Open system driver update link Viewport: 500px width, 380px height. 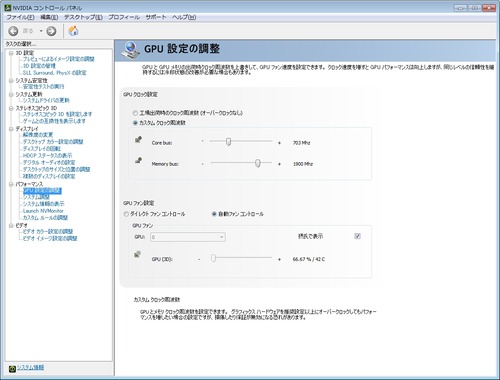(x=46, y=100)
